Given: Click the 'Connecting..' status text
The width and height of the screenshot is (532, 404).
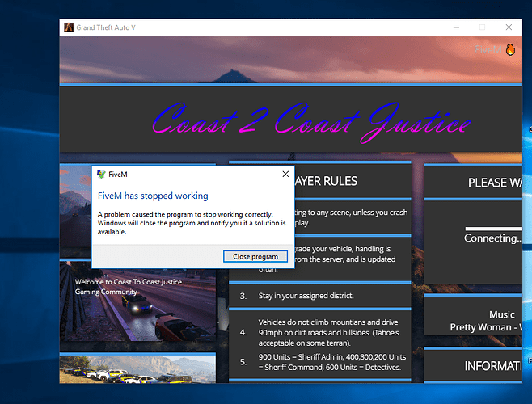Looking at the screenshot, I should click(492, 238).
